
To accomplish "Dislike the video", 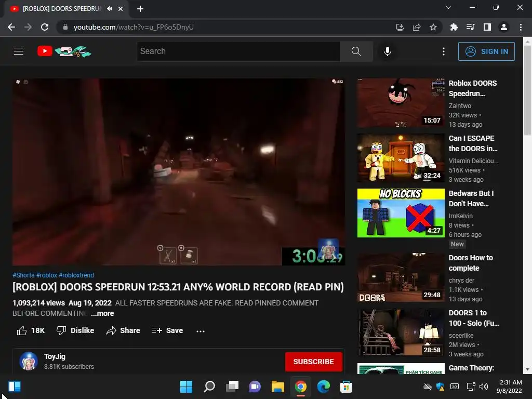I will coord(75,330).
